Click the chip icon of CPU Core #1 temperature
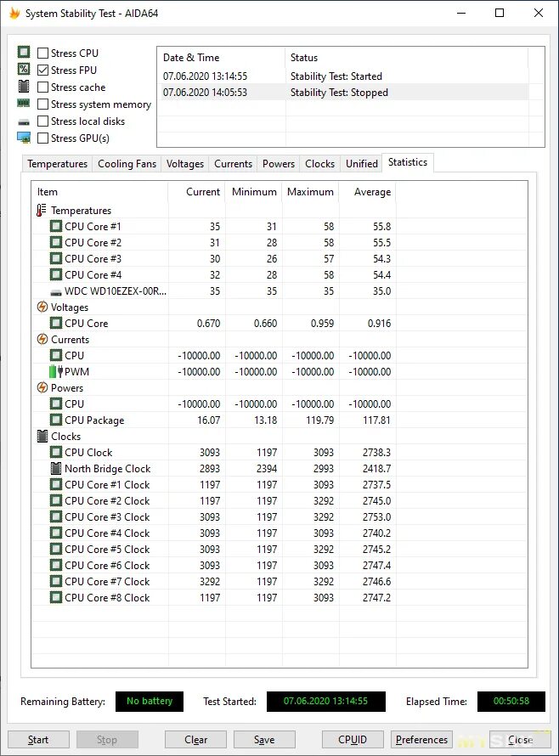 [x=56, y=226]
